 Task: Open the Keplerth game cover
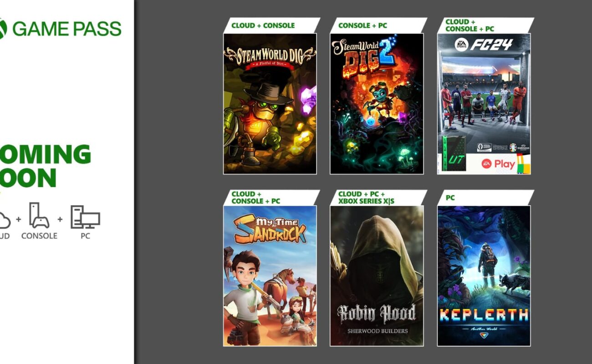[x=484, y=276]
